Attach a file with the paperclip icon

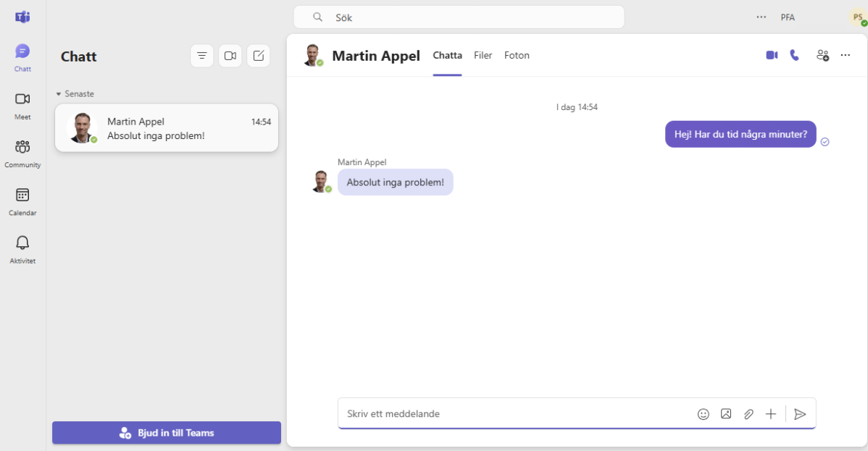(x=748, y=413)
